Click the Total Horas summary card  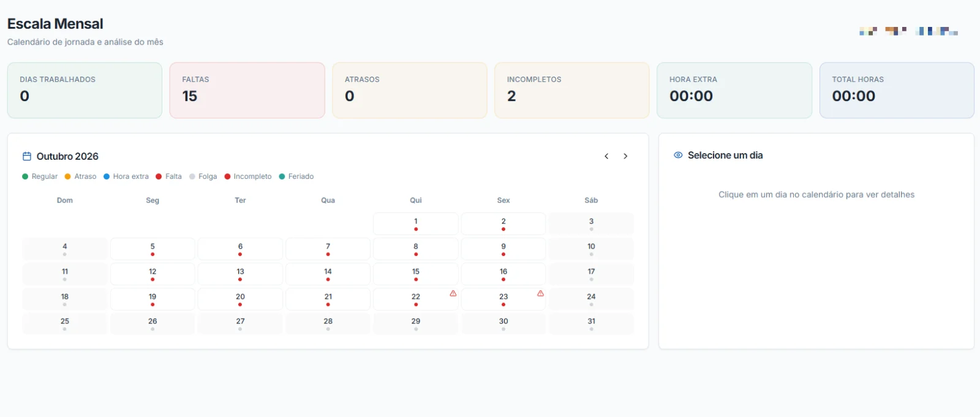(897, 90)
